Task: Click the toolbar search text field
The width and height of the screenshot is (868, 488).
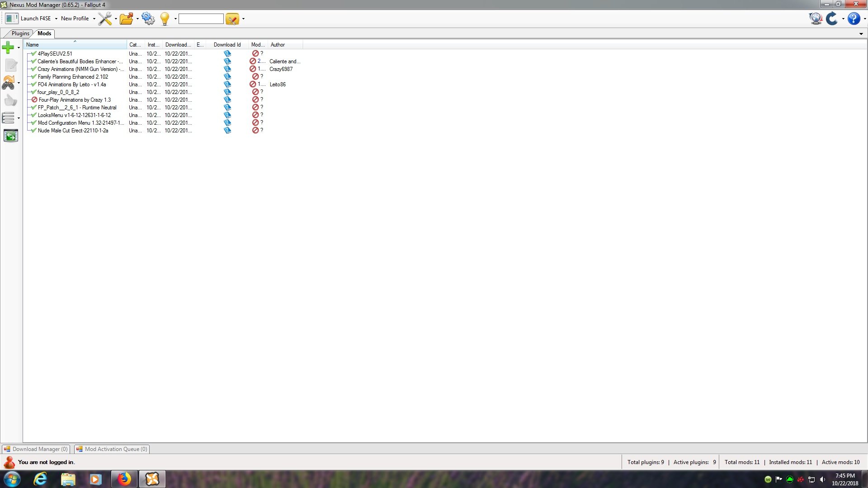Action: [x=201, y=19]
